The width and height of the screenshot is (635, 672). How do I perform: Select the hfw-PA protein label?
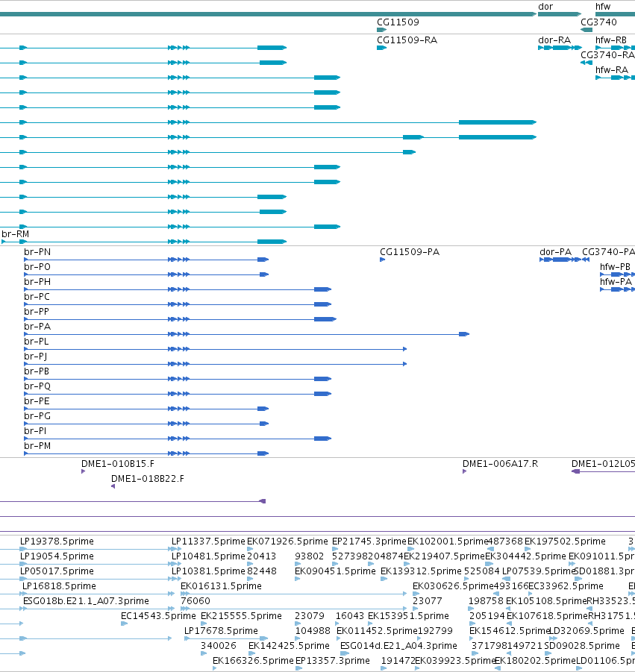click(x=616, y=282)
